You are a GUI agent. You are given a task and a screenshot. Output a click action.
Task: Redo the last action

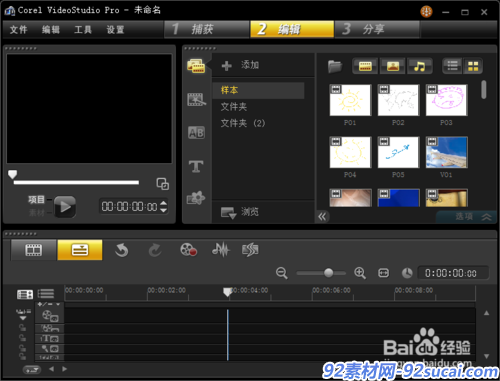click(x=155, y=250)
